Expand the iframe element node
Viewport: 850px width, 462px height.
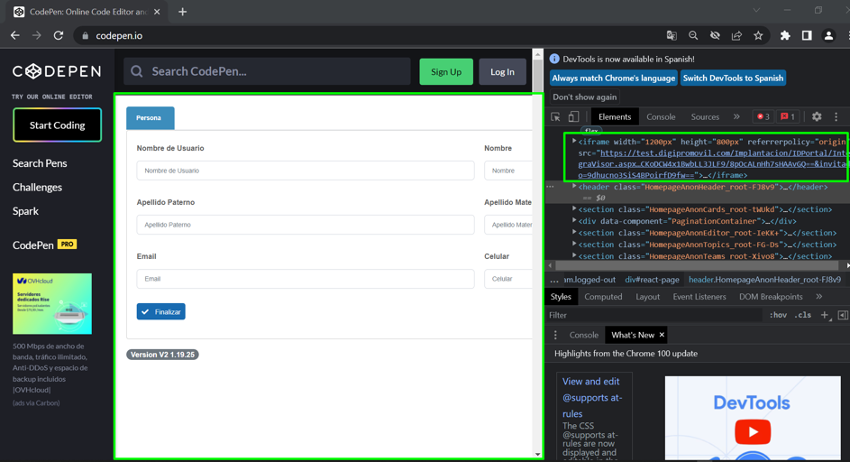pos(574,142)
